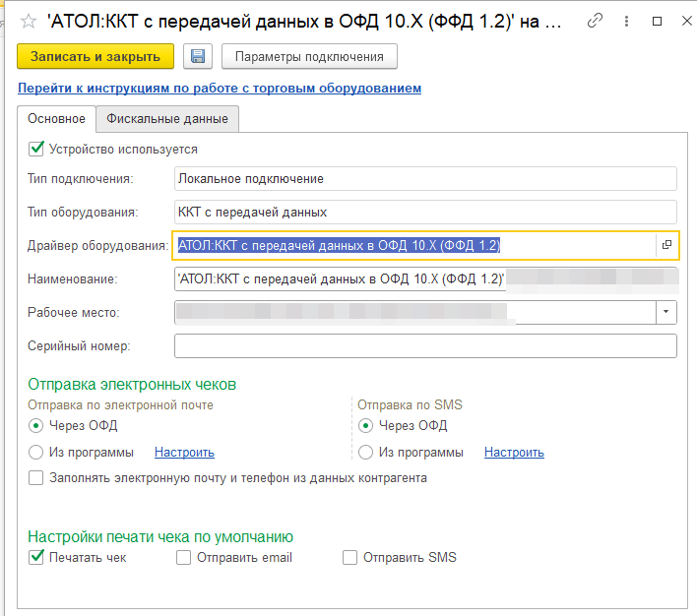Open 'Параметры подключения' settings
Viewport: 697px width, 616px height.
(309, 57)
